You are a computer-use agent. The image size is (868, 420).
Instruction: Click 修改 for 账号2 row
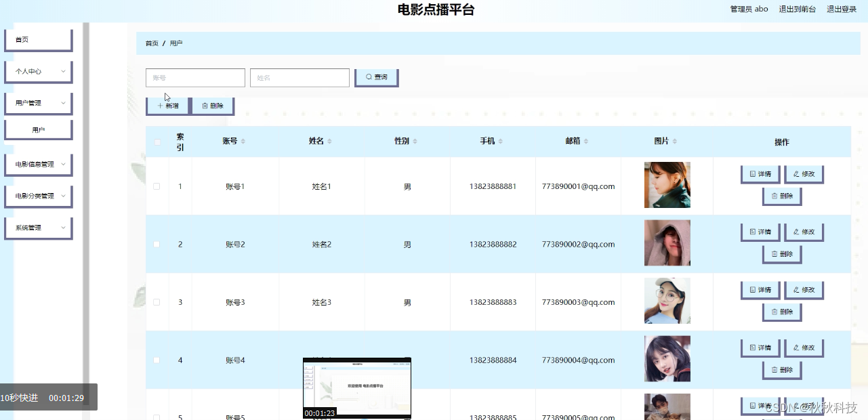pos(804,232)
